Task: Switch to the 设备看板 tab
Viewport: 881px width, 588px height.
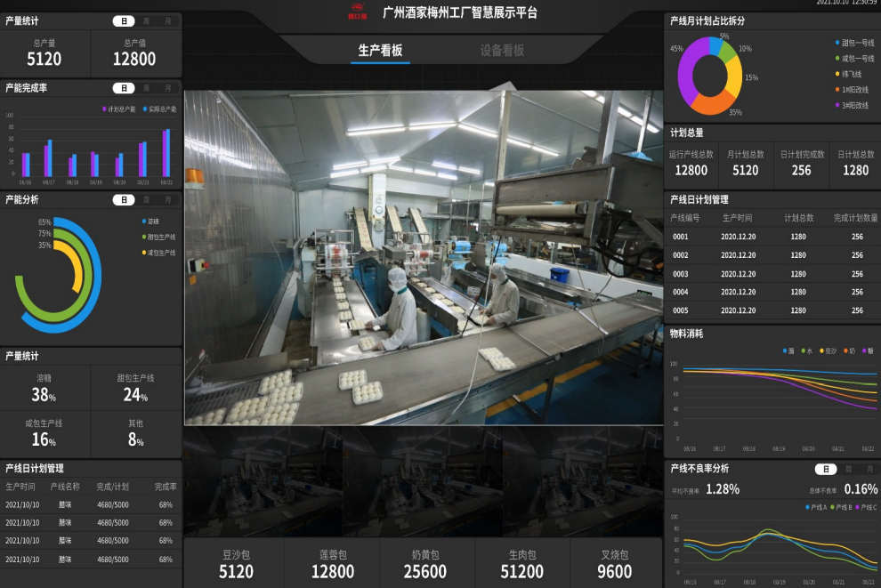Action: coord(502,51)
